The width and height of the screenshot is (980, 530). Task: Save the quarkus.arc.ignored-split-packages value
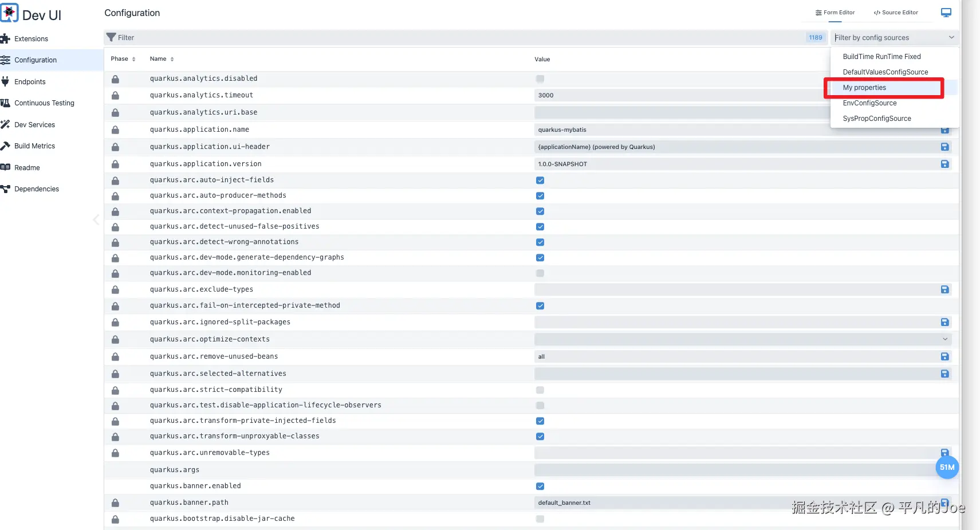pyautogui.click(x=944, y=322)
